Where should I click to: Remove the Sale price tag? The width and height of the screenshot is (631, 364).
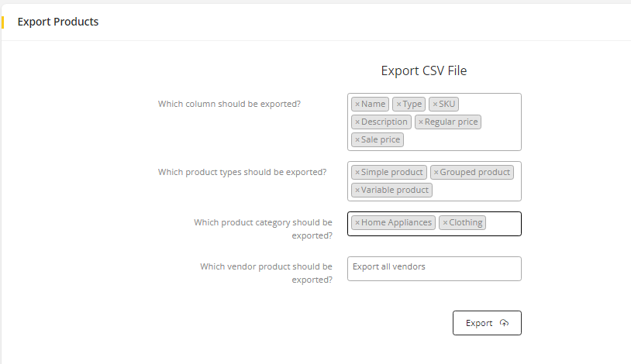coord(357,140)
